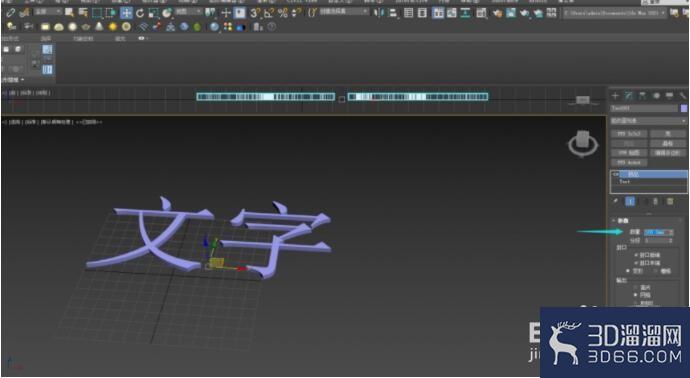
Task: Open the Hierarchy command panel tab
Action: 642,95
